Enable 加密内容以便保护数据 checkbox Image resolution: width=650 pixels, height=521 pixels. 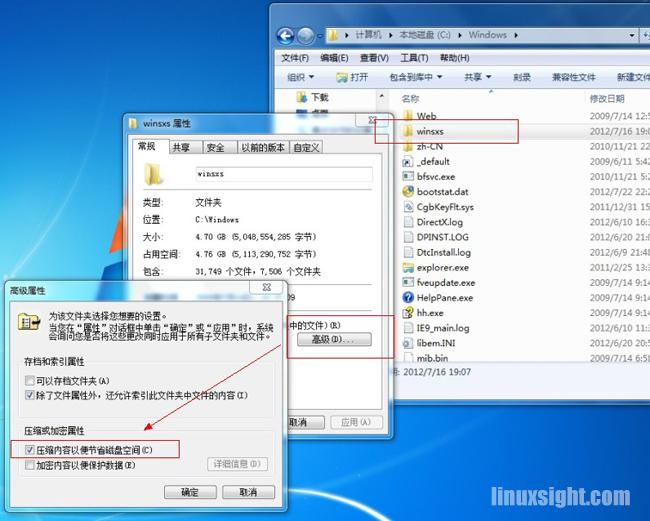coord(29,465)
